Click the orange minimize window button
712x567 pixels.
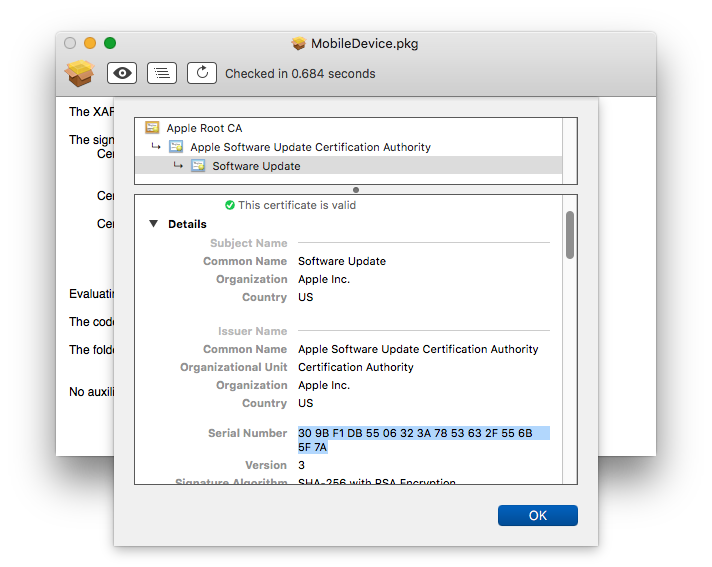[x=90, y=43]
